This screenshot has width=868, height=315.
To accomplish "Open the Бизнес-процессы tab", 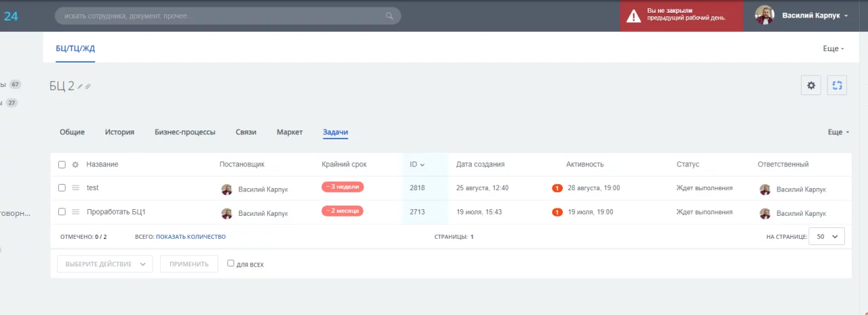I will point(184,132).
